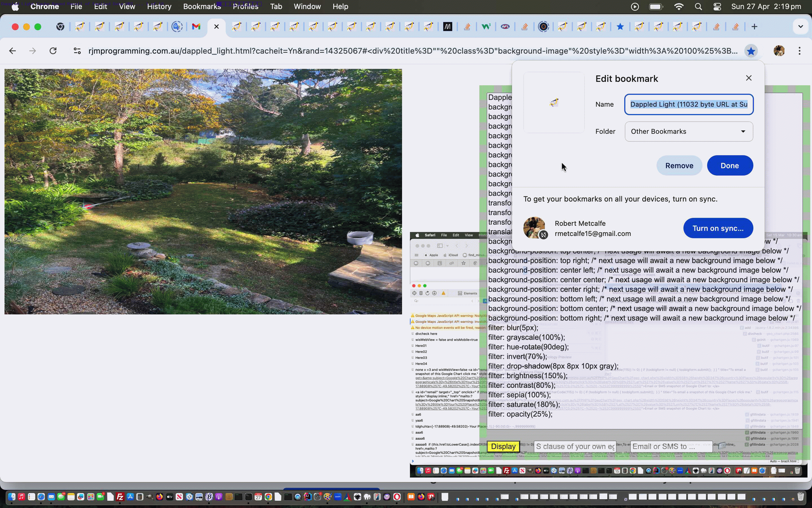Switch to the W3Schools tab

[x=486, y=27]
